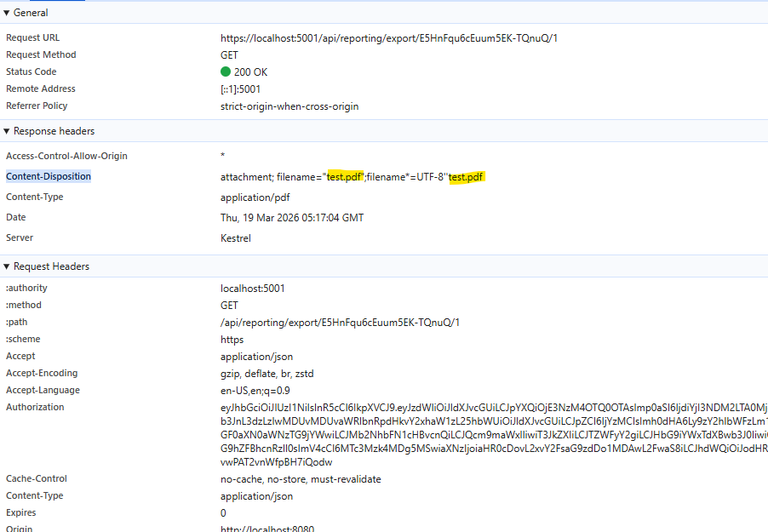768x532 pixels.
Task: Select the Request URL value
Action: tap(389, 38)
